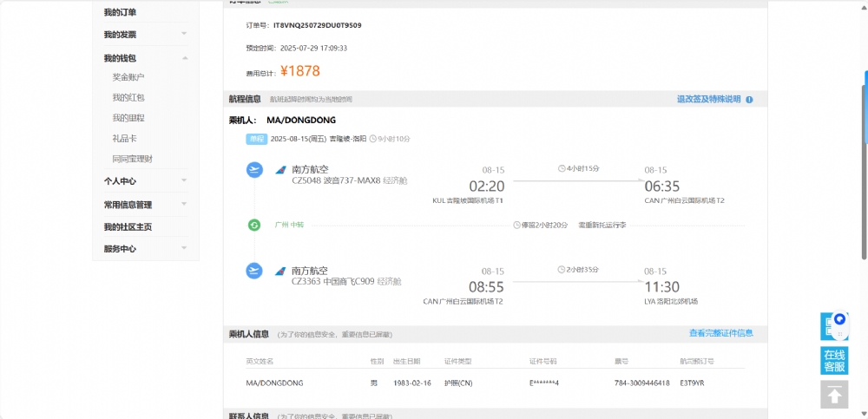868x419 pixels.
Task: Click the back-to-top arrow button
Action: click(834, 394)
